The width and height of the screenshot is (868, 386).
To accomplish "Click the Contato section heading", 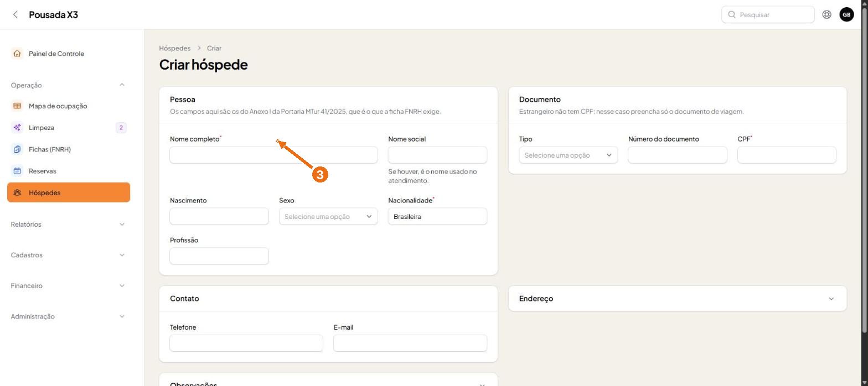I will tap(184, 299).
